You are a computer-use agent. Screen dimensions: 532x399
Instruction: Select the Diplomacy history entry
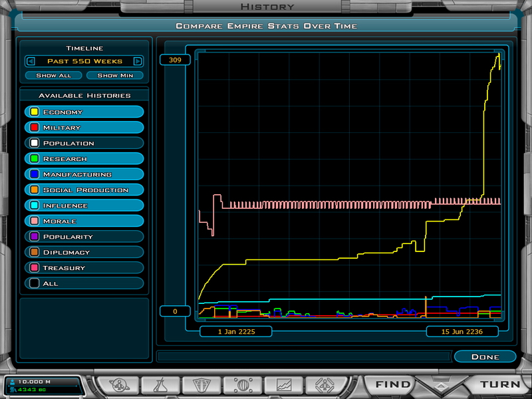point(84,253)
